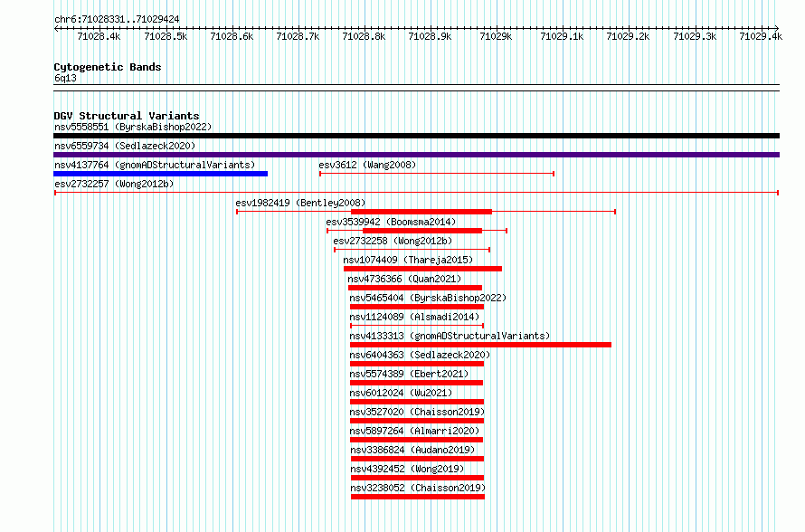Select the nsv6404363 red bar

click(417, 364)
